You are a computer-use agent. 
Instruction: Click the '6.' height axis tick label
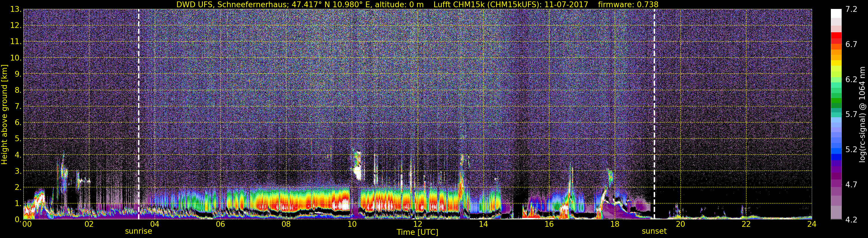(x=18, y=123)
